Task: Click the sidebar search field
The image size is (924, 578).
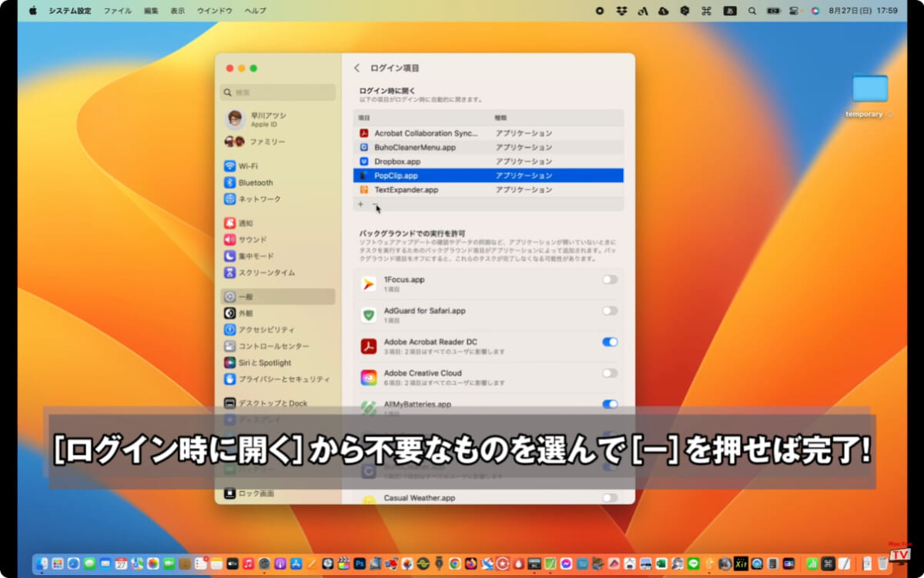Action: 278,92
